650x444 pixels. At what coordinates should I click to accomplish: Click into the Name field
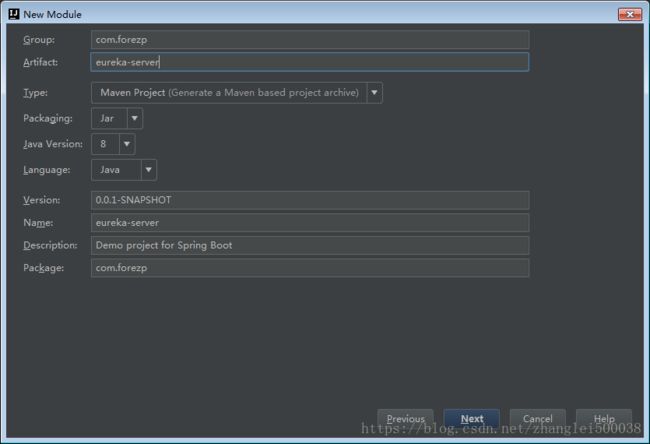(310, 223)
